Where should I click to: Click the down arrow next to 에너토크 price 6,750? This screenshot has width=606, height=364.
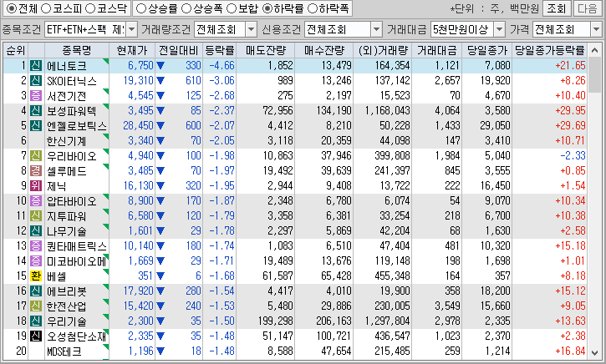[x=160, y=66]
